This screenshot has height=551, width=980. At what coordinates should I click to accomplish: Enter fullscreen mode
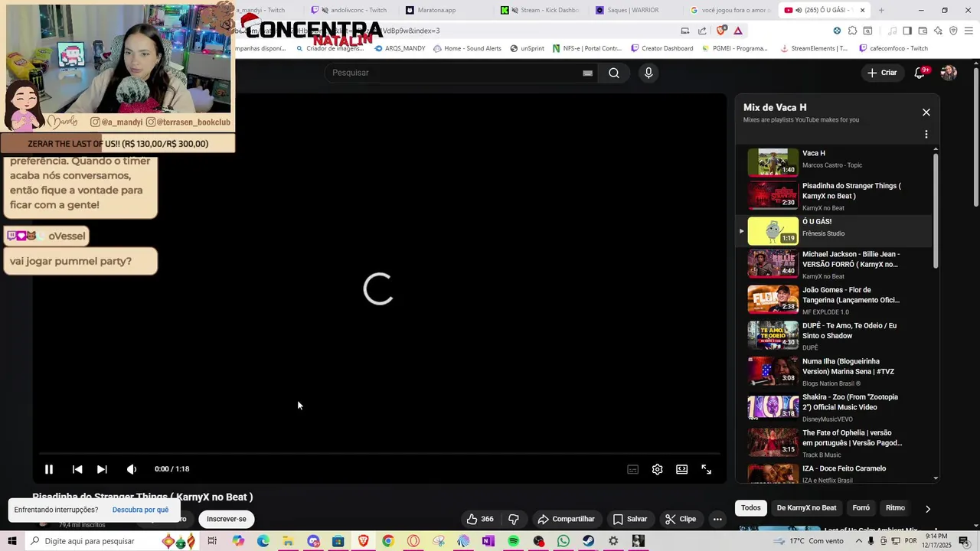click(x=707, y=469)
